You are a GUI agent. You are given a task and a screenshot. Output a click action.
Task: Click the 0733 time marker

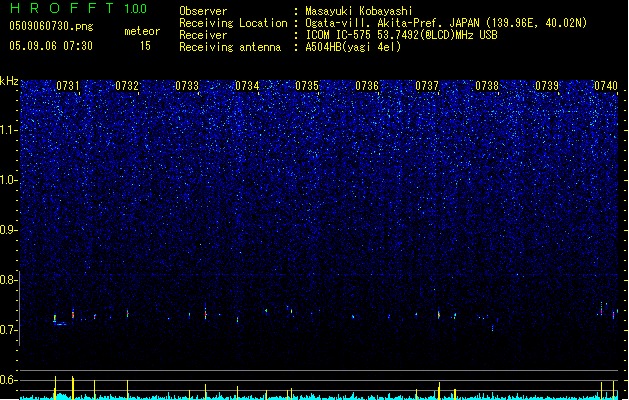(187, 86)
